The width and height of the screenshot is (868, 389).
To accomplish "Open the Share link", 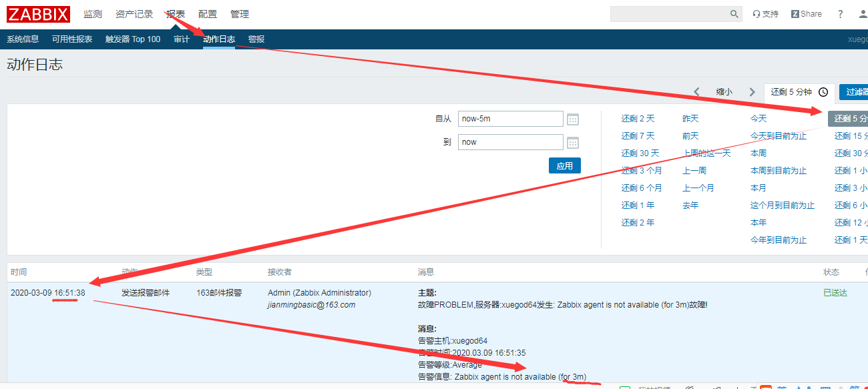I will 807,14.
